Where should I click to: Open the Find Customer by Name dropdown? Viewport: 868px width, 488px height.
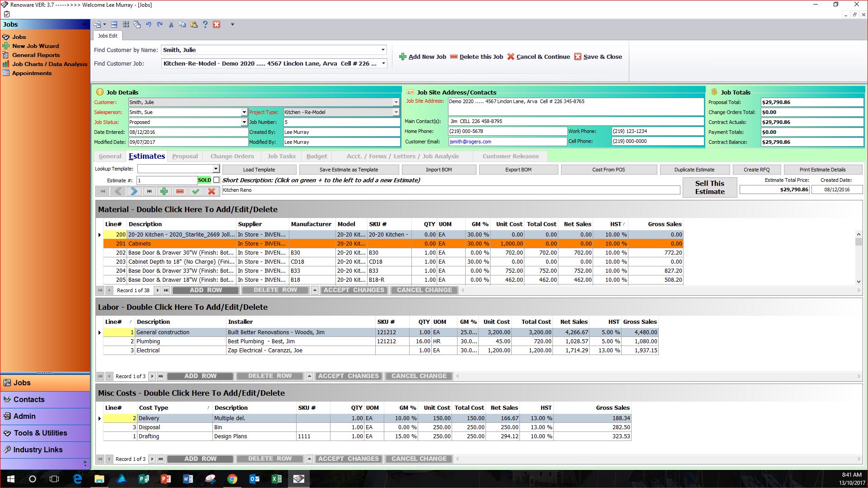(383, 50)
